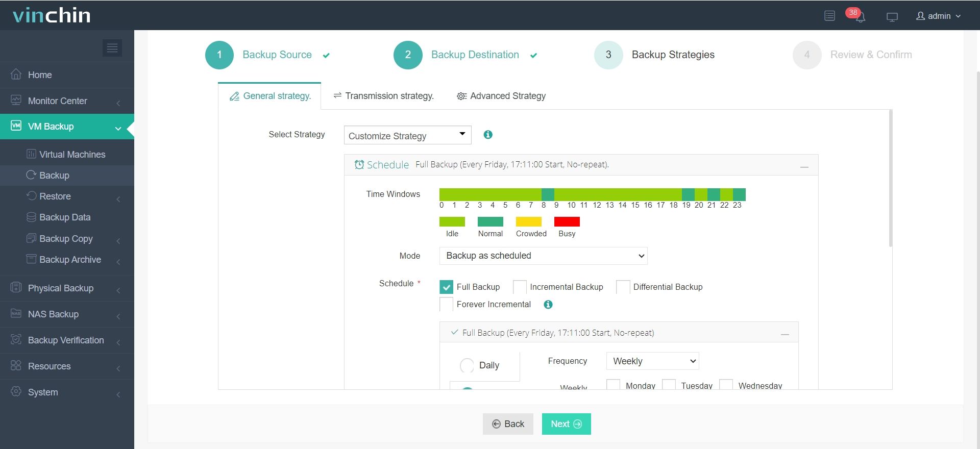This screenshot has height=449, width=980.
Task: Check the Wednesday checkbox
Action: [726, 384]
